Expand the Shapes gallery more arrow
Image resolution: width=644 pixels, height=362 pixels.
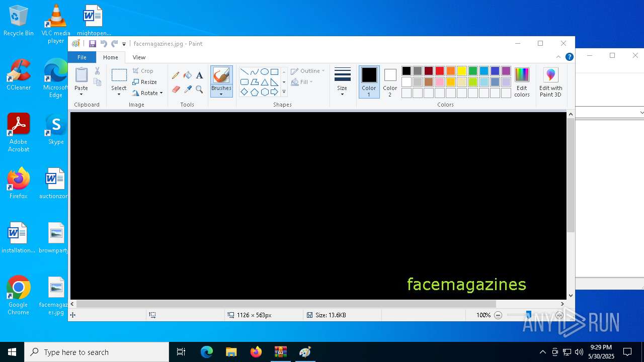tap(284, 92)
